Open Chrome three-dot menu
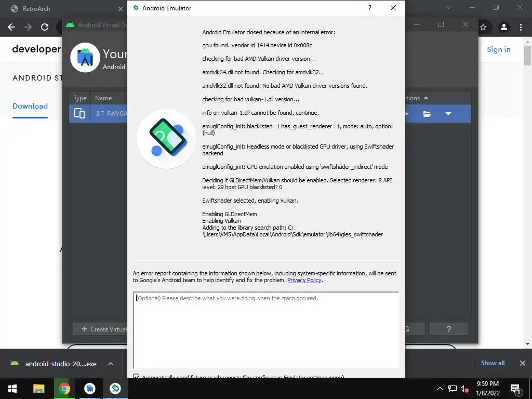 click(x=521, y=27)
